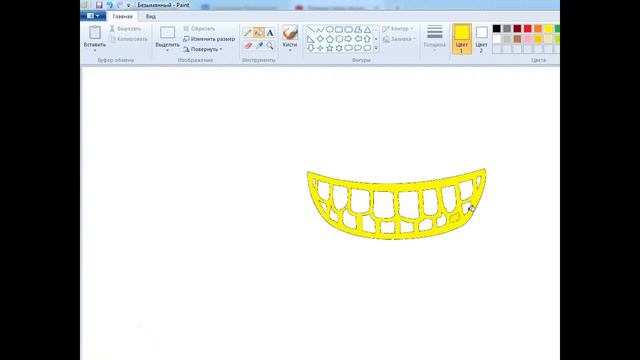
Task: Pick the Four-point star shape
Action: coord(320,48)
